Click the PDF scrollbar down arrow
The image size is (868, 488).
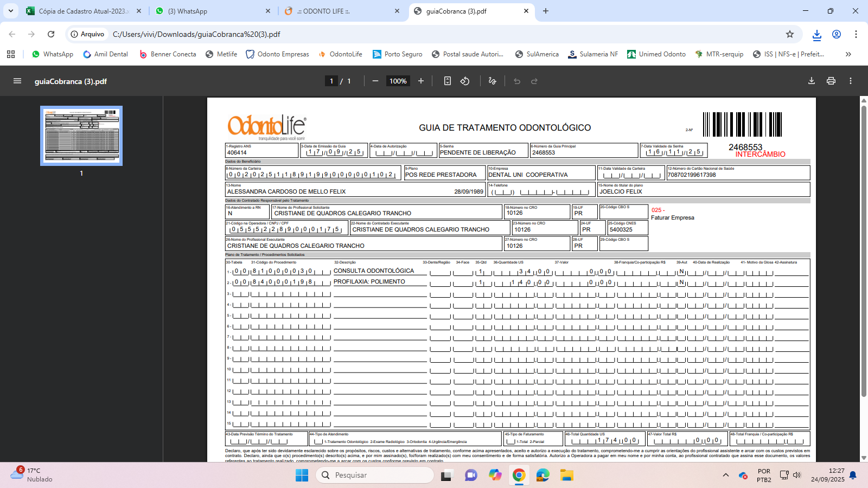point(864,458)
